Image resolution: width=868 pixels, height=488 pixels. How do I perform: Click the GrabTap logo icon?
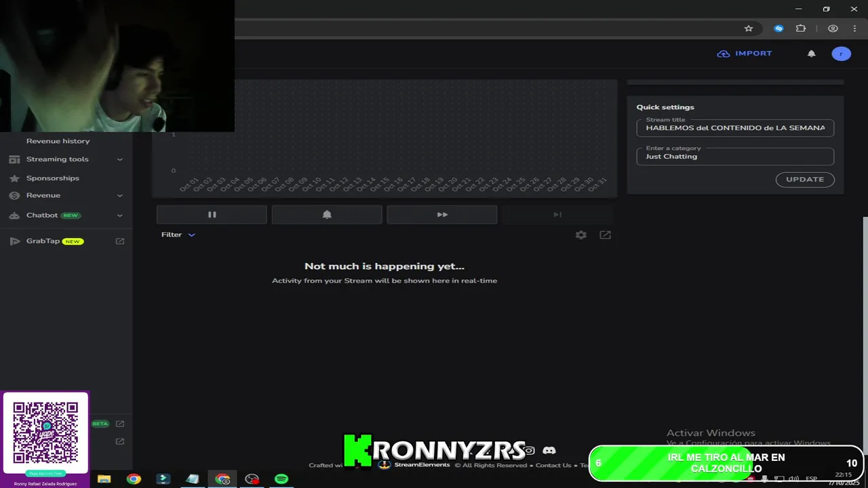tap(14, 241)
